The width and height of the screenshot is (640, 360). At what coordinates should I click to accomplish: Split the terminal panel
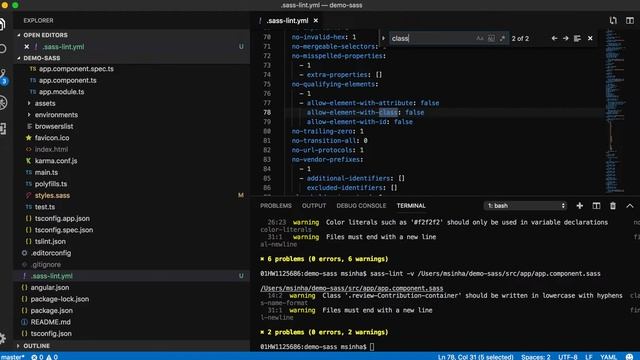click(x=596, y=206)
